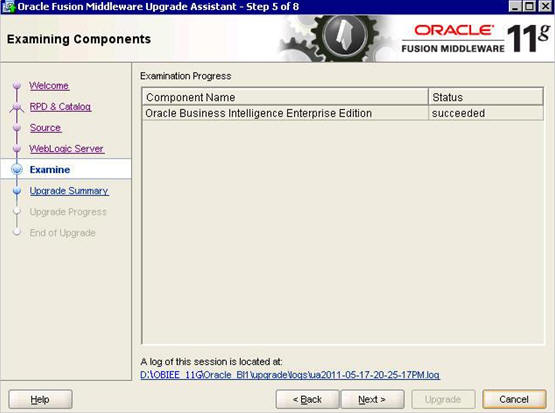Image resolution: width=555 pixels, height=413 pixels.
Task: Select the Oracle Business Intelligence Enterprise Edition row
Action: (343, 113)
